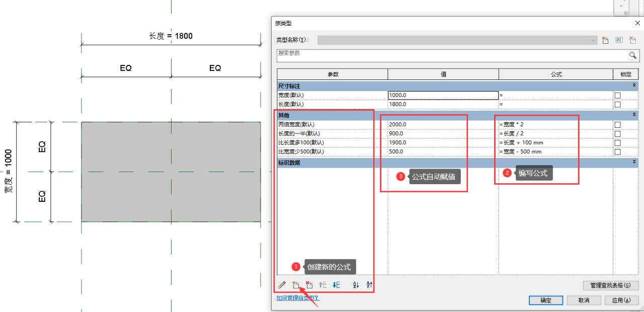Select the 两倍宽度(默认) parameter row
This screenshot has width=644, height=312.
click(333, 124)
